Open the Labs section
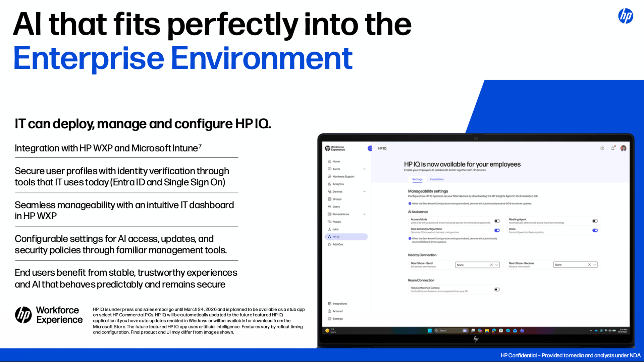This screenshot has width=644, height=362. tap(335, 229)
